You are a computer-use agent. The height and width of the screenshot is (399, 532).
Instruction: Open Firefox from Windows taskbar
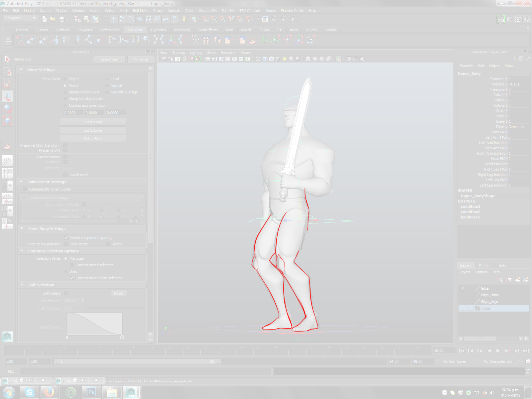50,392
